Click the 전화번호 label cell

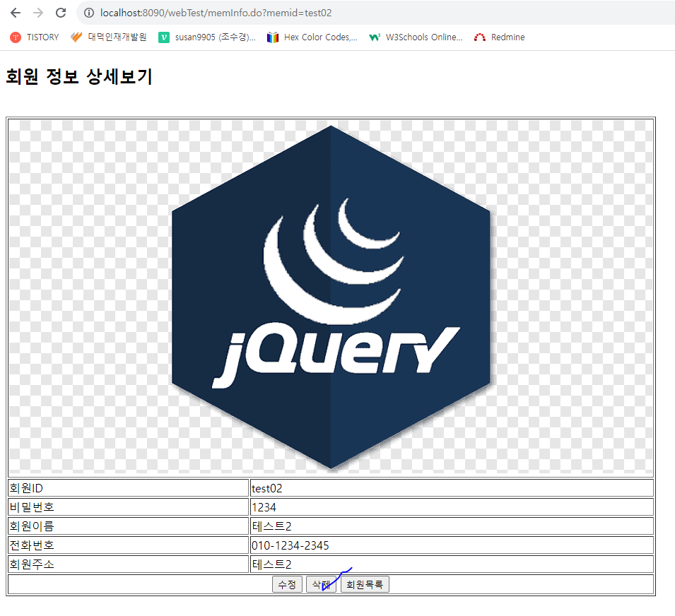(x=128, y=545)
